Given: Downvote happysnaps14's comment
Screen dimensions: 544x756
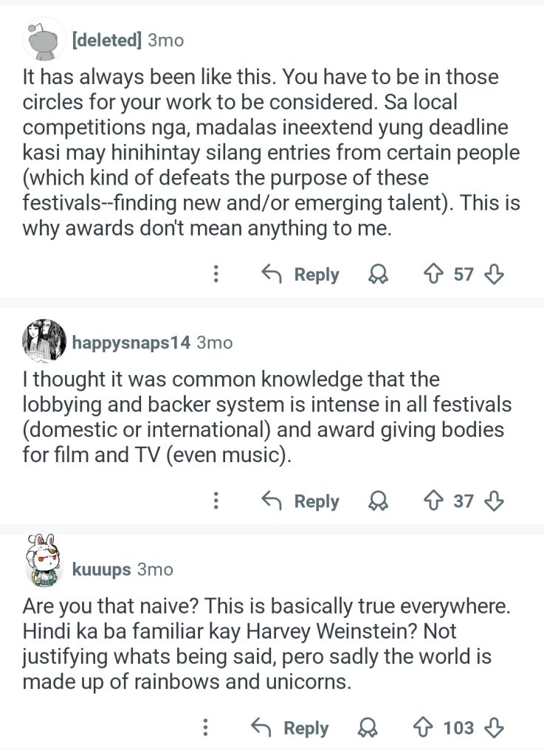Looking at the screenshot, I should pyautogui.click(x=493, y=501).
